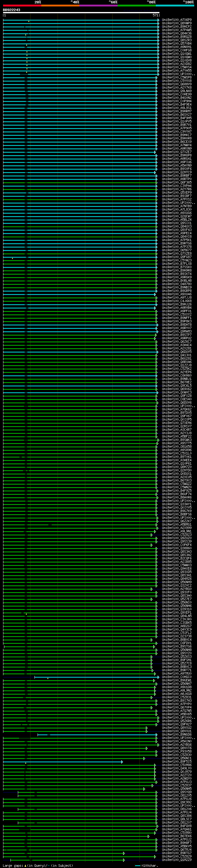Select the UniRef100_B9NFF1 label
197x868 pixels.
coord(176,318)
